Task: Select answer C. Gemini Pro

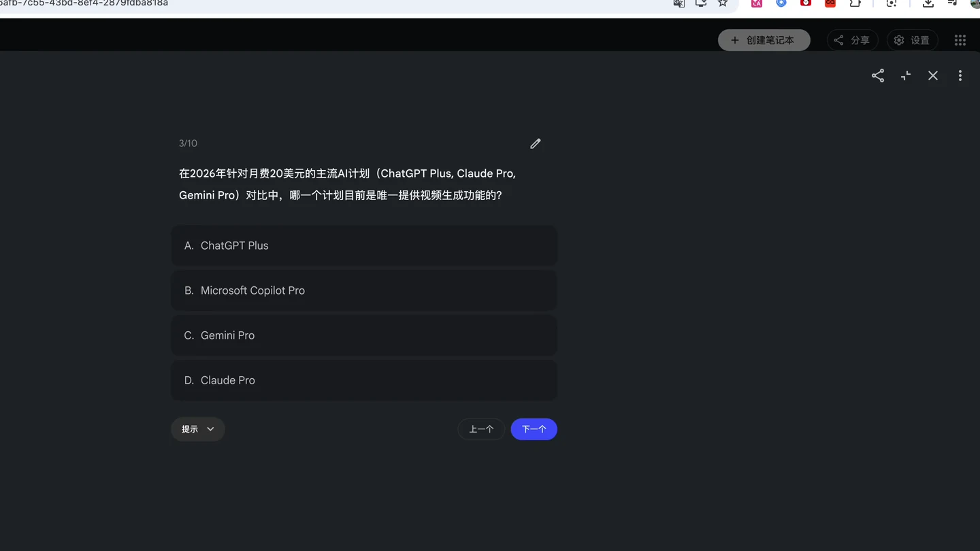Action: click(x=364, y=335)
